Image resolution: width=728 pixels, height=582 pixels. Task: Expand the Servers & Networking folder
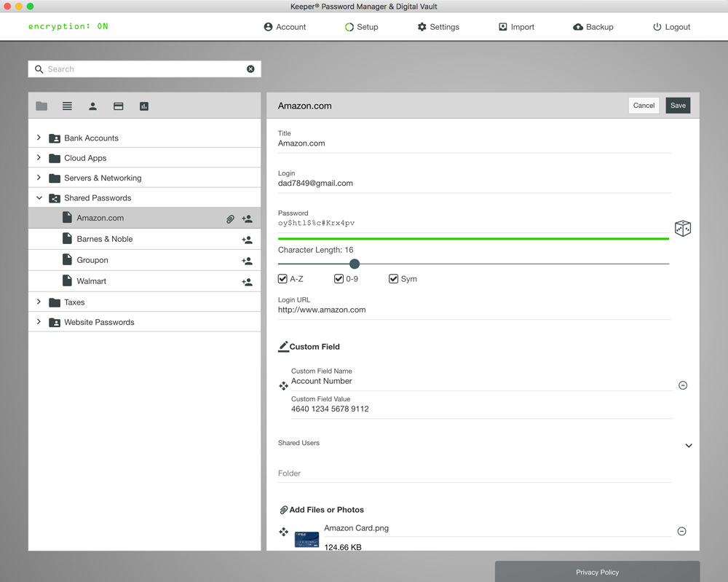click(39, 178)
